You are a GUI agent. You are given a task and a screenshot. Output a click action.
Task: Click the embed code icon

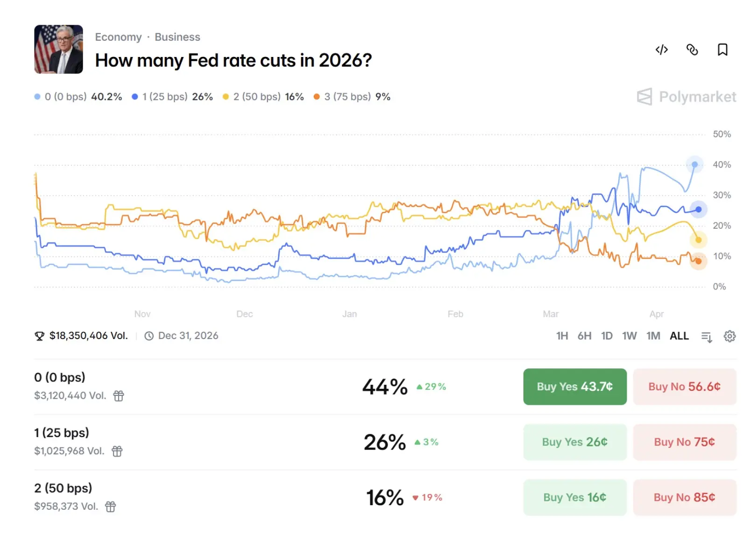(x=661, y=49)
